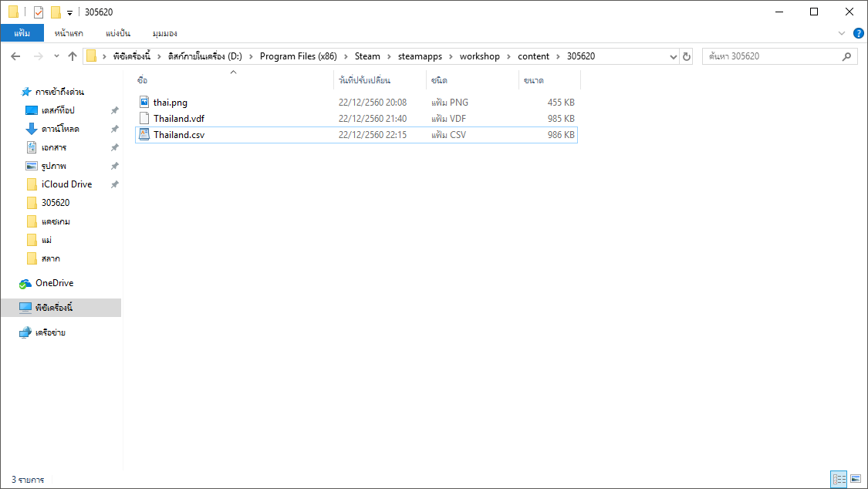Open Documents (เอกสาร) in sidebar
The height and width of the screenshot is (489, 868).
[x=54, y=147]
